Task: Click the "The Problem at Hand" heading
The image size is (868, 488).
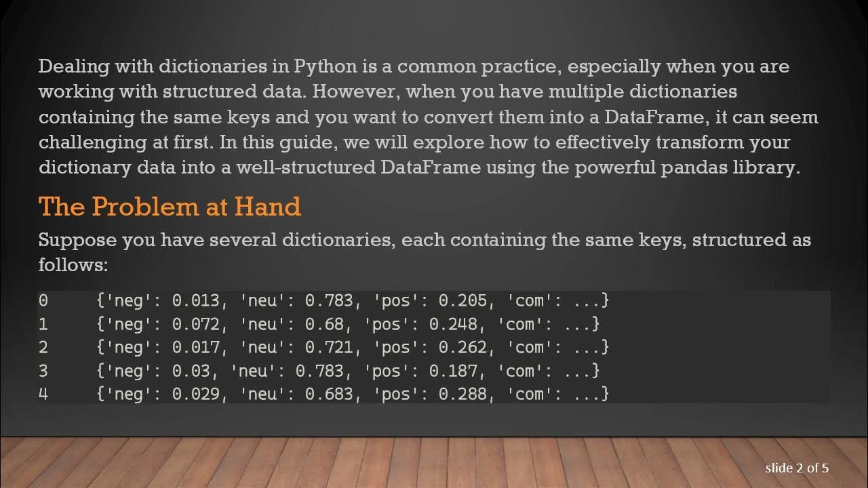Action: tap(170, 206)
